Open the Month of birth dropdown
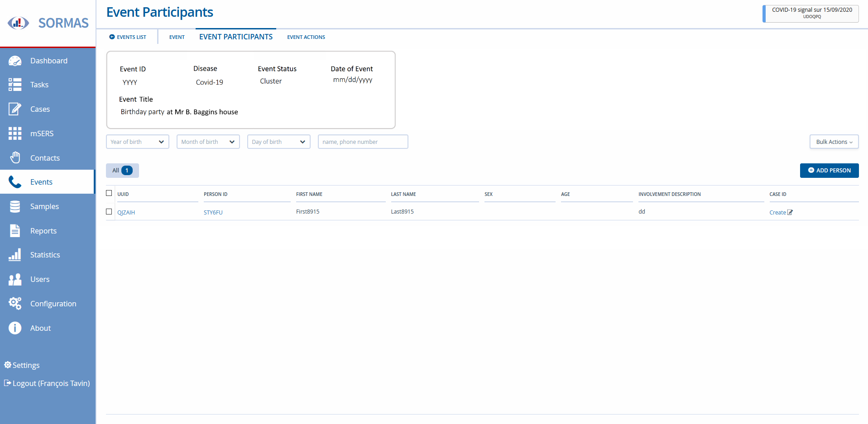868x424 pixels. [208, 142]
